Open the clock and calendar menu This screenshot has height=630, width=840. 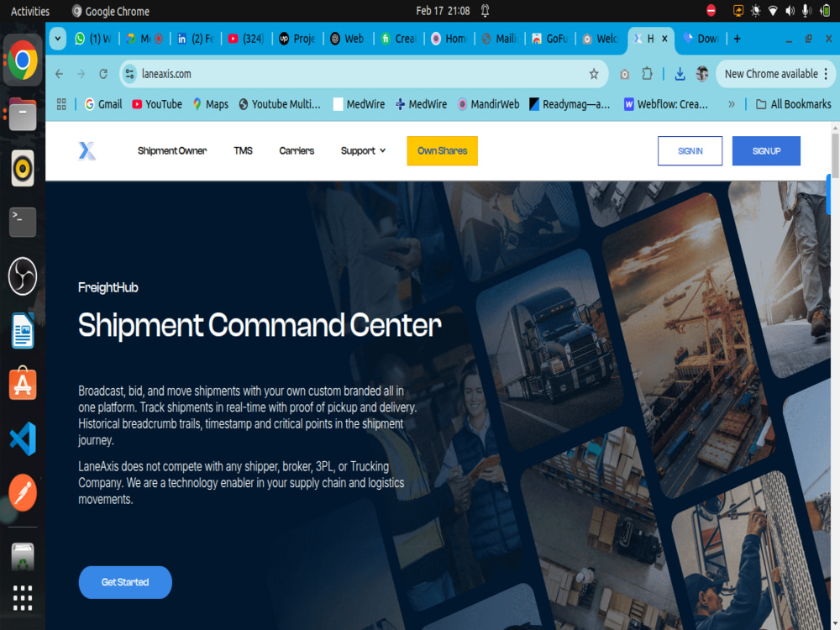[443, 11]
